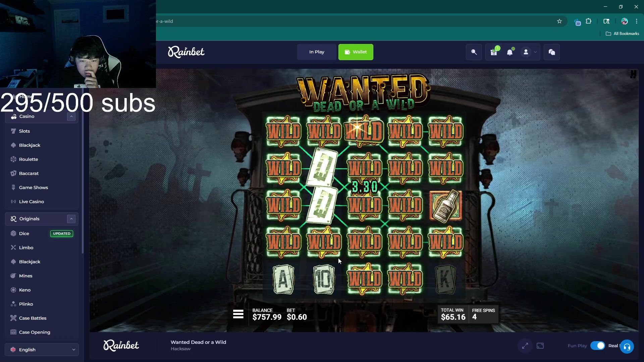Open the search magnifier in Rainbet header
644x362 pixels.
click(x=474, y=52)
